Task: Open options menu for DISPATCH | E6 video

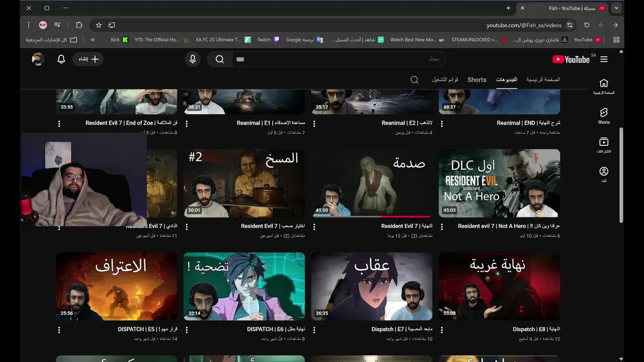Action: pyautogui.click(x=187, y=330)
